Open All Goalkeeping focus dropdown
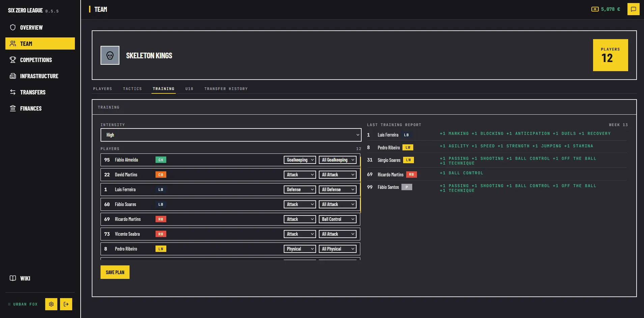This screenshot has height=318, width=644. (338, 160)
